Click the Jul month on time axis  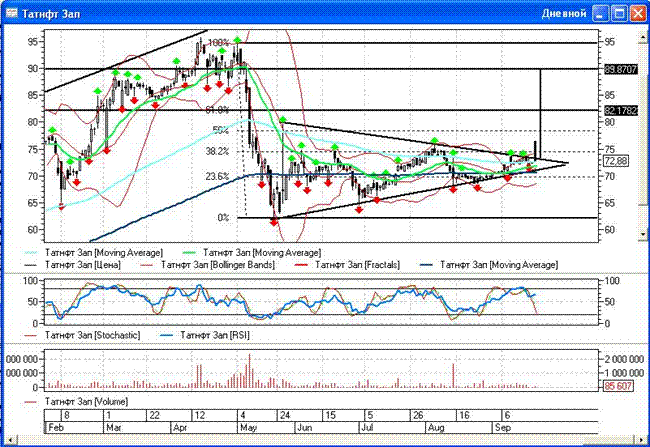tap(367, 428)
